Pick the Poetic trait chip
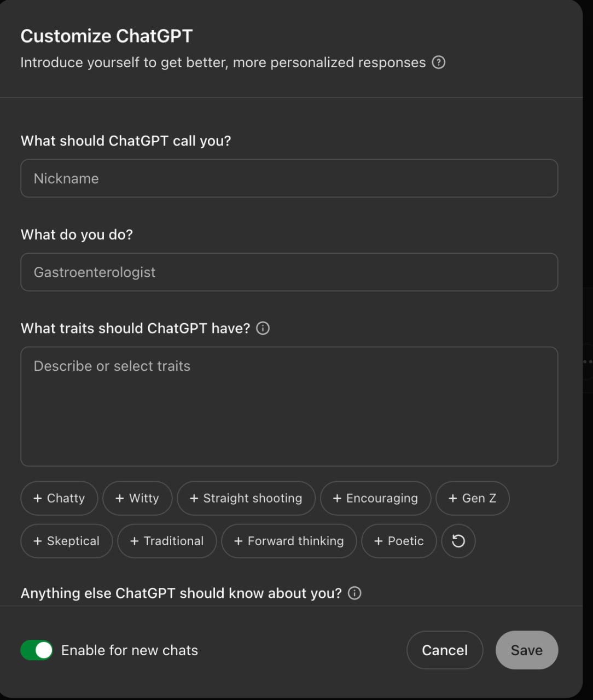 pyautogui.click(x=399, y=541)
